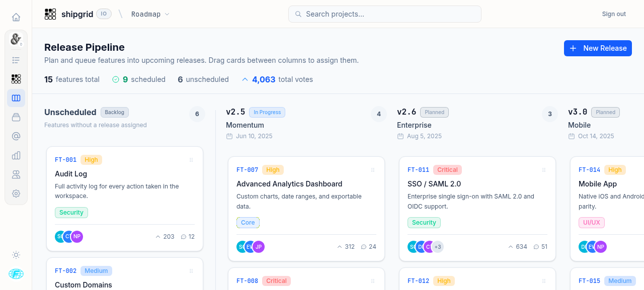Click the 9 scheduled check icon
This screenshot has height=290, width=644.
click(x=116, y=79)
